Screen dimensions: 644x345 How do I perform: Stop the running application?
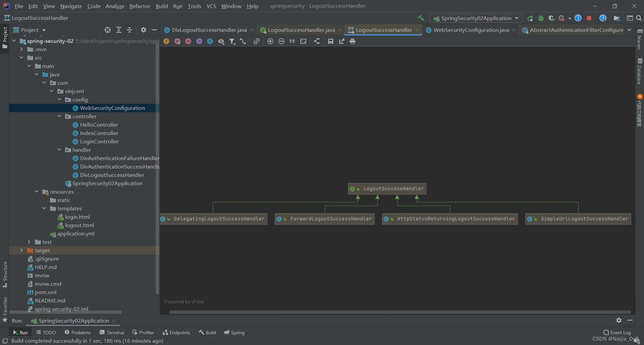(589, 18)
